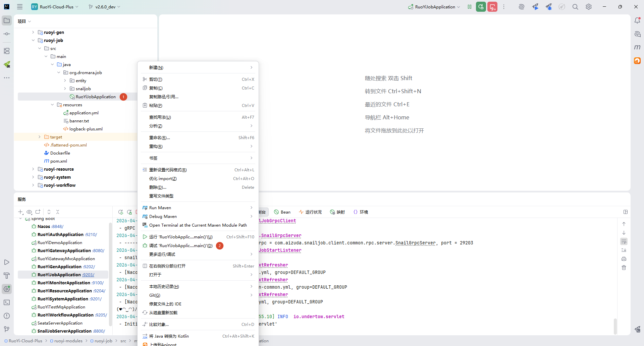The height and width of the screenshot is (346, 644).
Task: Choose Debug 'RuoYiJobApplic....main()' from context menu
Action: pos(181,246)
